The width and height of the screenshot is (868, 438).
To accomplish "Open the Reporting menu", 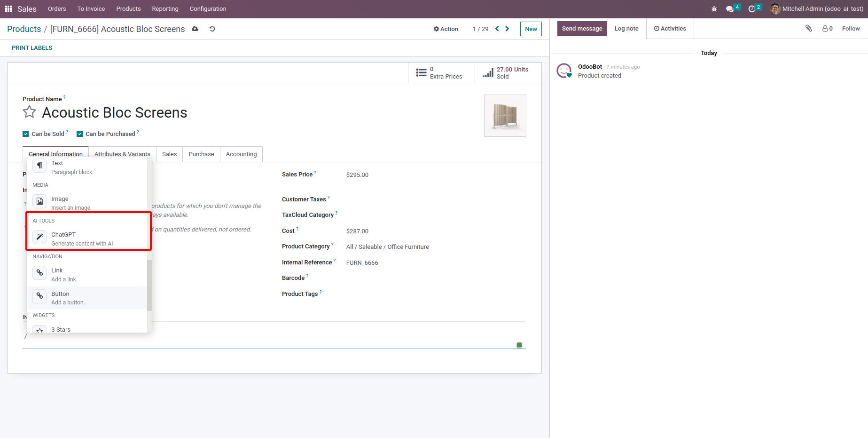I will tap(165, 9).
